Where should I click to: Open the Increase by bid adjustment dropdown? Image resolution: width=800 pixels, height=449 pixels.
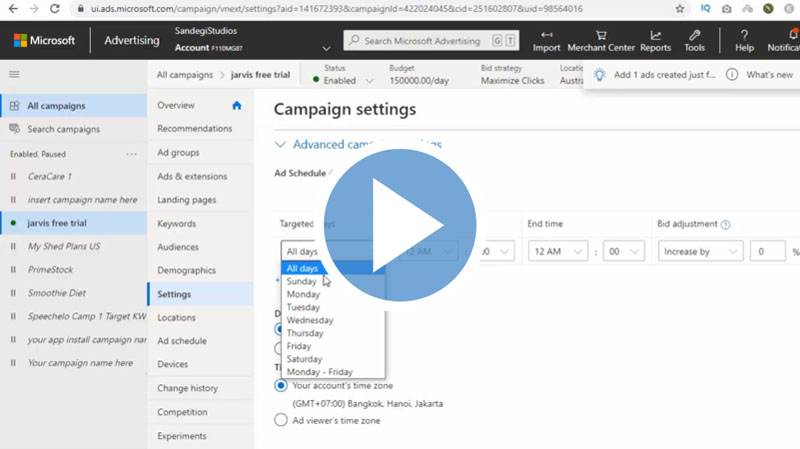tap(700, 251)
